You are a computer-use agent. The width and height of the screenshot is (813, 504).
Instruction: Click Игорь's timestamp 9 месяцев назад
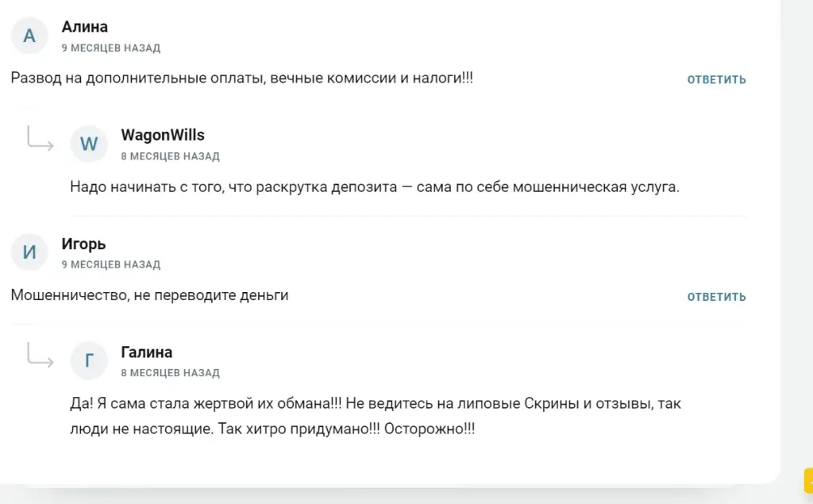click(x=111, y=265)
